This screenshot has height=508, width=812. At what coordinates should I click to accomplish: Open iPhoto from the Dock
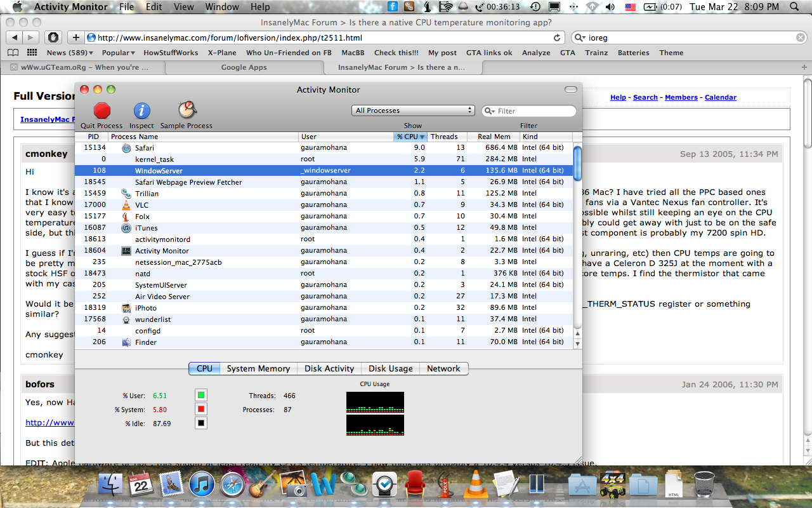pos(292,485)
